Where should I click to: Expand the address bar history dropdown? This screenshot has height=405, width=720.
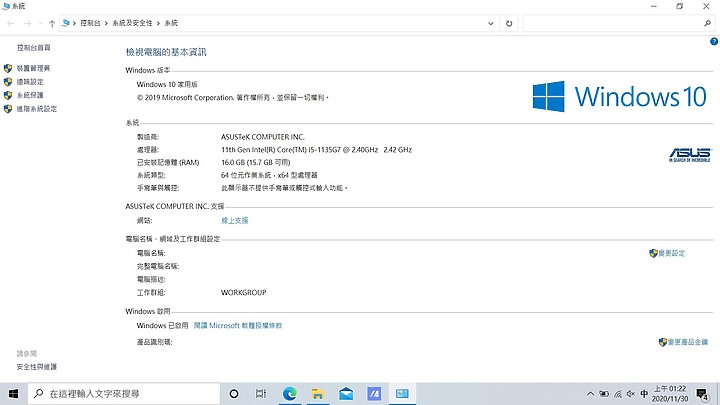(491, 23)
